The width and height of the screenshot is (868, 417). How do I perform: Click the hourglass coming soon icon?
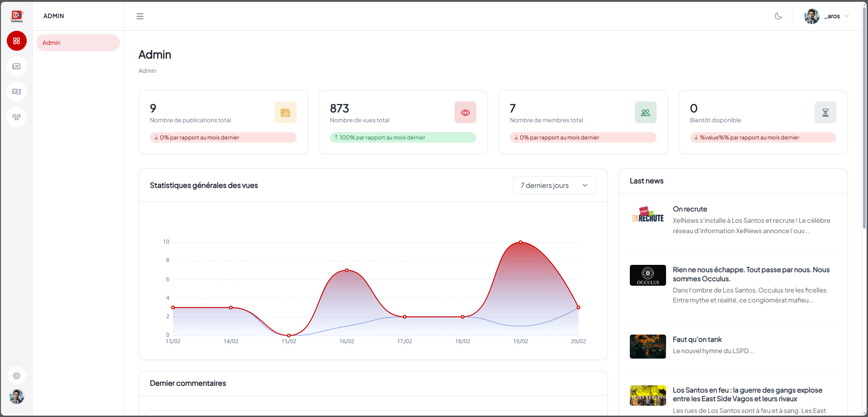[825, 112]
